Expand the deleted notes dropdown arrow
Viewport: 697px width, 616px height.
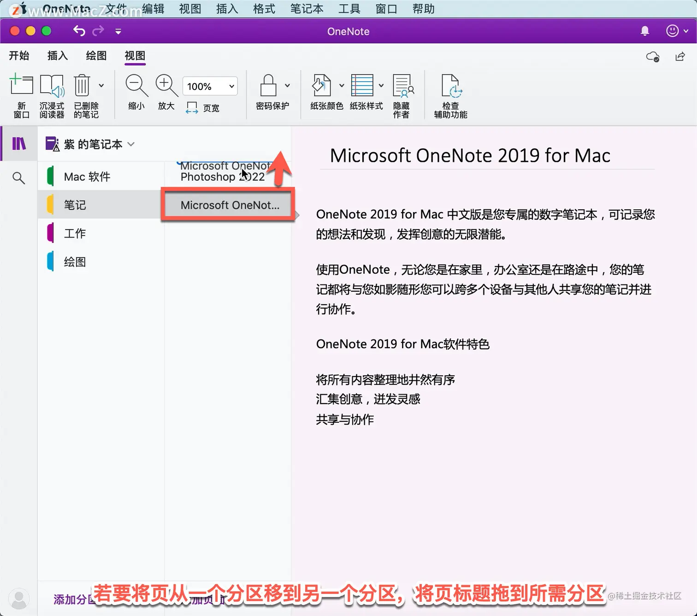coord(101,85)
